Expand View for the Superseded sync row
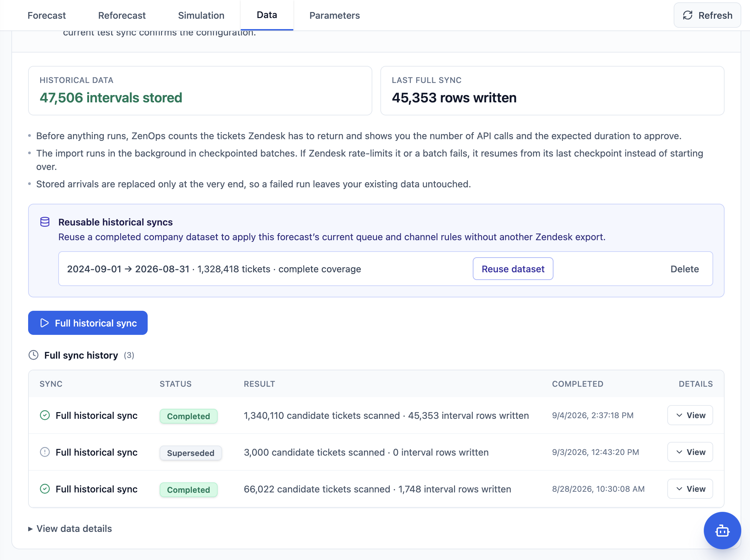The height and width of the screenshot is (560, 750). coord(690,452)
